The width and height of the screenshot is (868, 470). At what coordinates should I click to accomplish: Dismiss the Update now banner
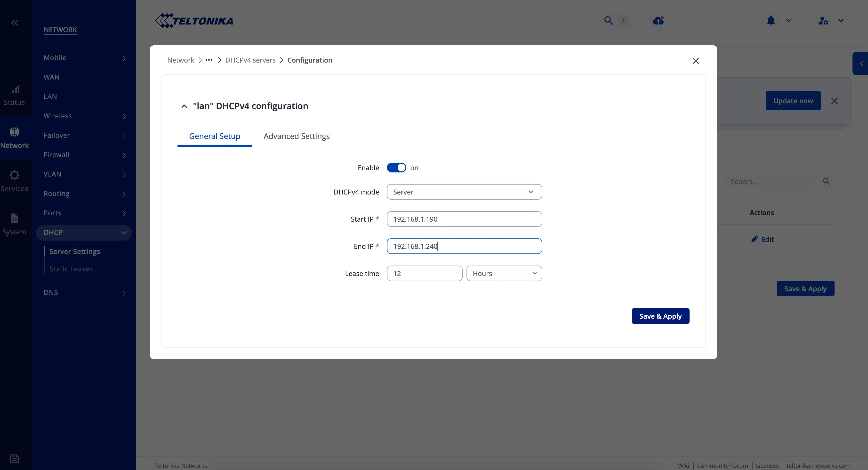(x=834, y=101)
